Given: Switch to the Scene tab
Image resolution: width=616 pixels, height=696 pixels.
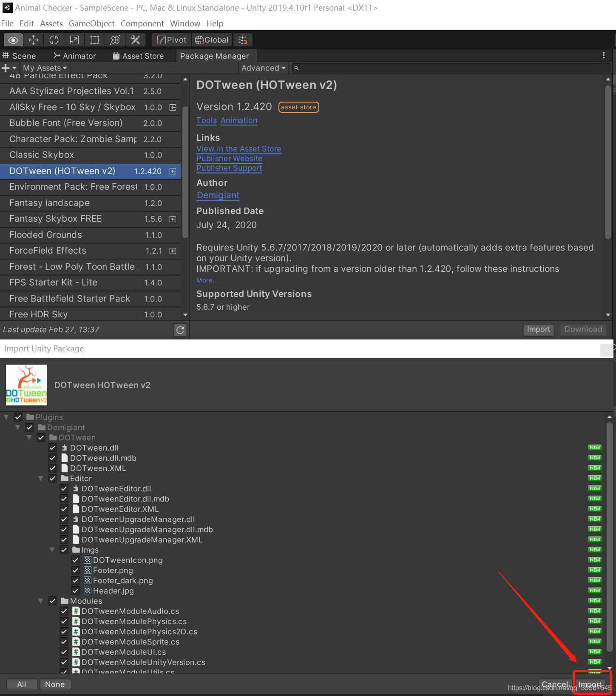Looking at the screenshot, I should tap(20, 56).
